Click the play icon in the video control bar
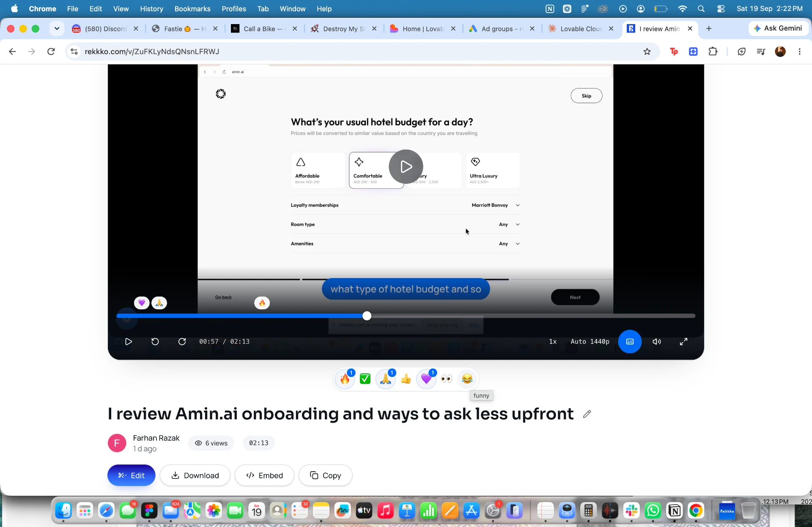This screenshot has width=812, height=527. [x=129, y=341]
